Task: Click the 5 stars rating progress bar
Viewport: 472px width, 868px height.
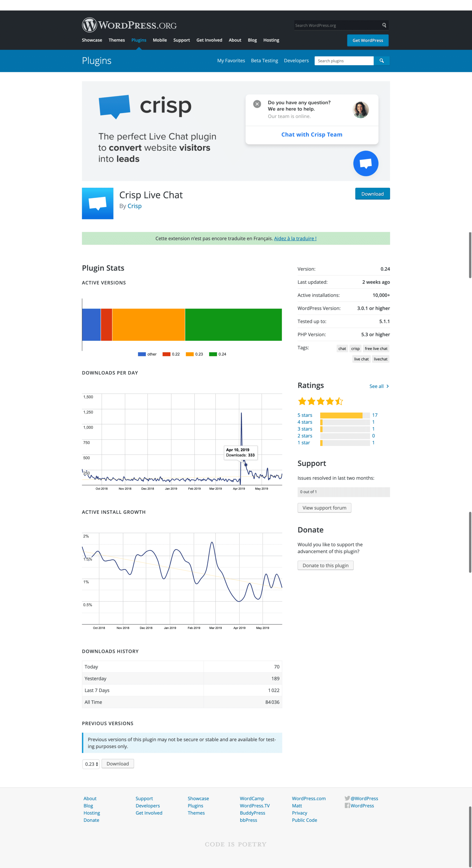Action: click(345, 416)
